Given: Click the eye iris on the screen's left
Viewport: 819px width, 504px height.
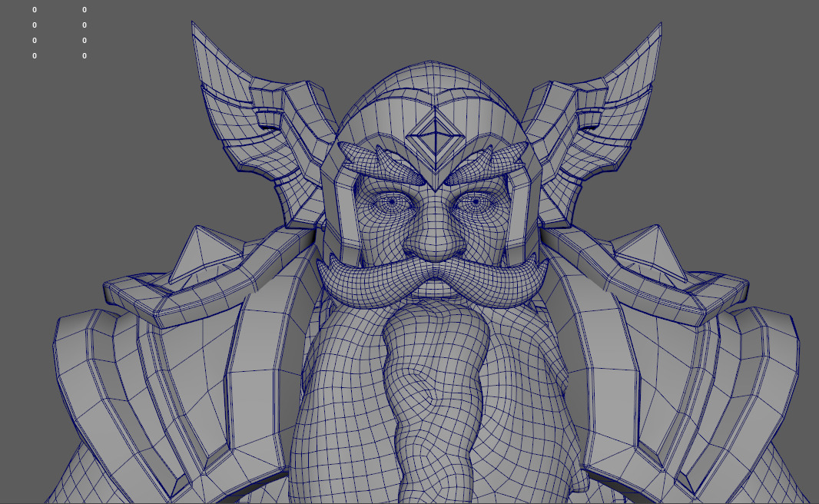Looking at the screenshot, I should (393, 202).
